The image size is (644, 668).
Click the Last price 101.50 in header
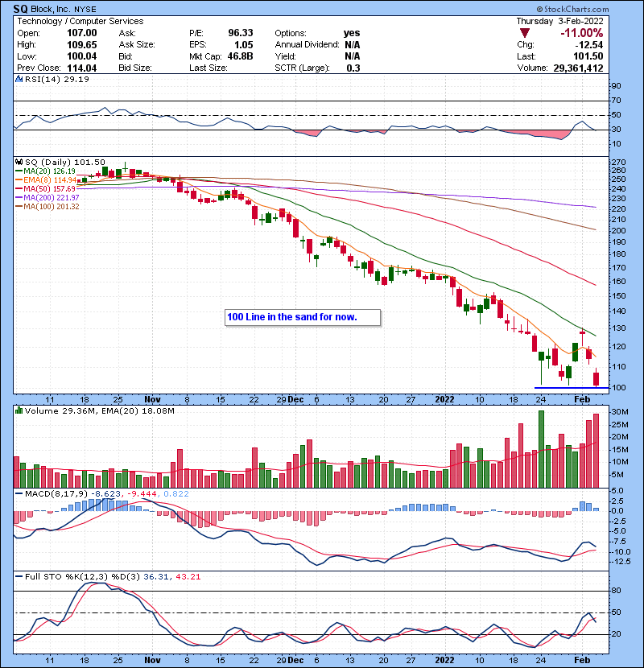tap(588, 56)
